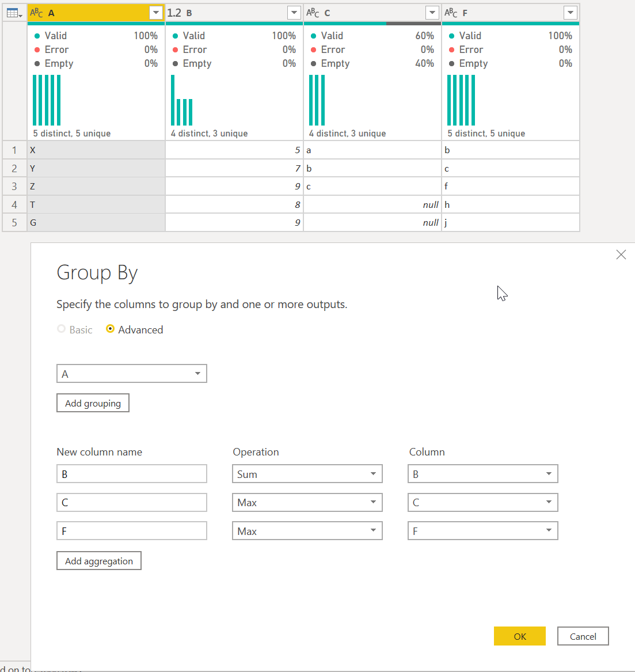Open the Max operation dropdown for row C
Screen dimensions: 635x672
(307, 502)
